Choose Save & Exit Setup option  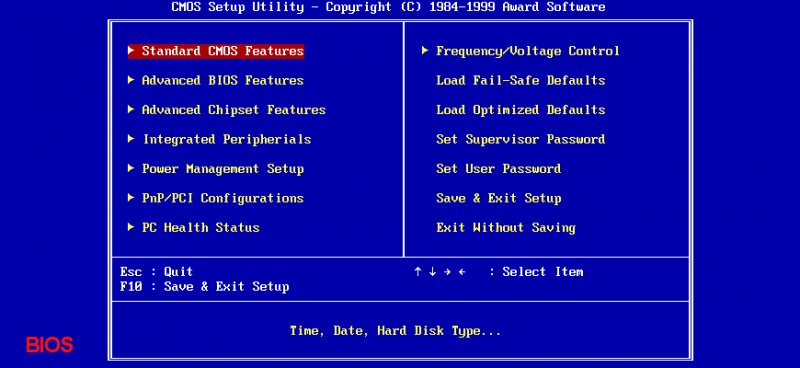pyautogui.click(x=498, y=199)
